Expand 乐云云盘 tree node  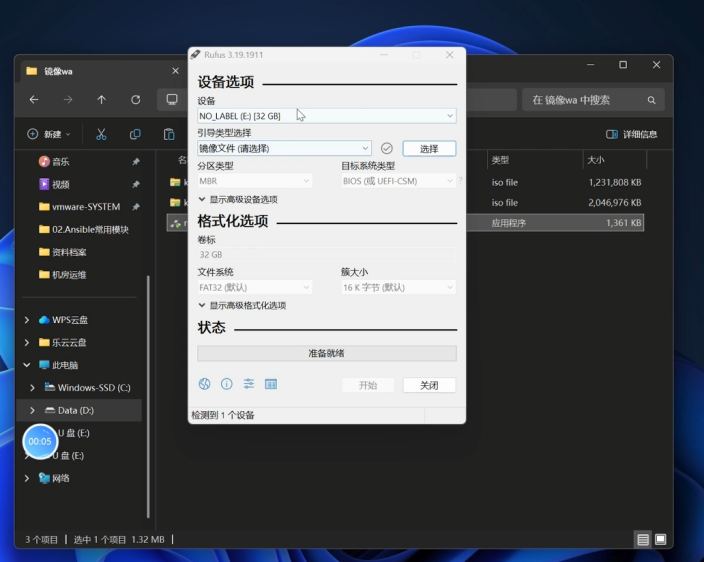click(27, 342)
